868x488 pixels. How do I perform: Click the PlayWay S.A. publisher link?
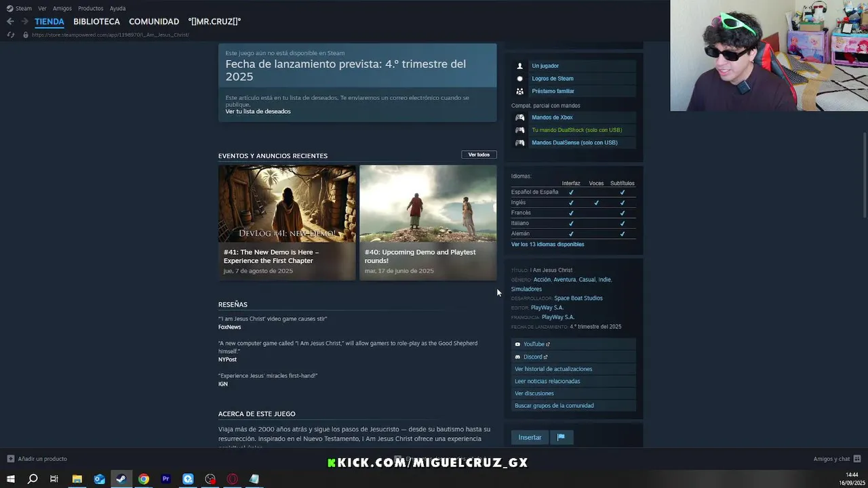coord(547,308)
